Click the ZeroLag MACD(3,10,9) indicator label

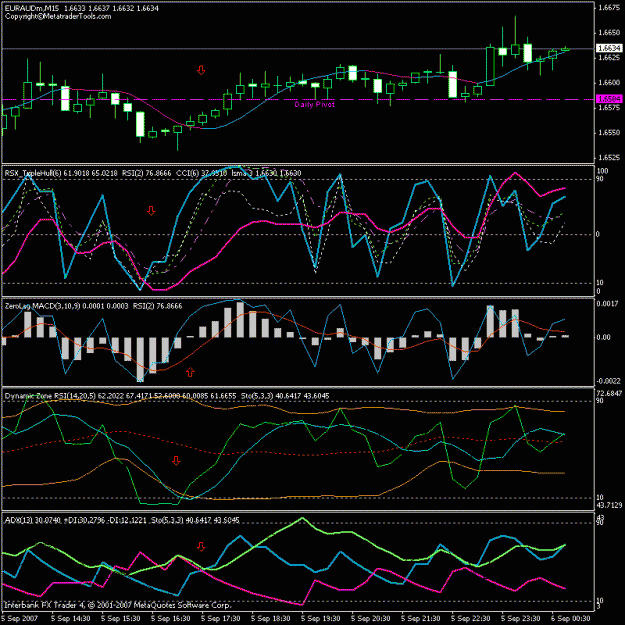click(x=42, y=306)
